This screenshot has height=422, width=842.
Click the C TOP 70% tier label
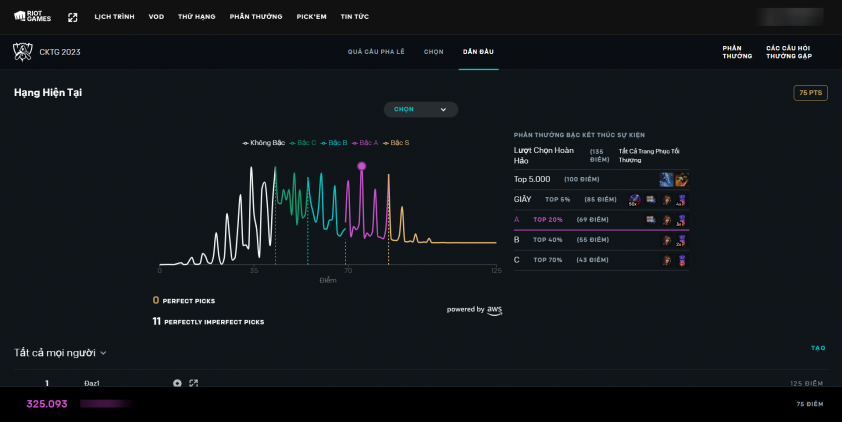pyautogui.click(x=538, y=260)
